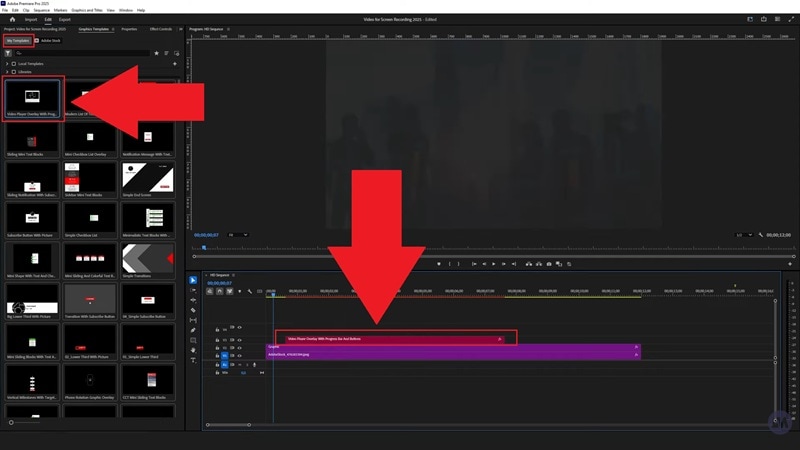The image size is (800, 450).
Task: Click the Mark Out bracket icon
Action: click(458, 264)
